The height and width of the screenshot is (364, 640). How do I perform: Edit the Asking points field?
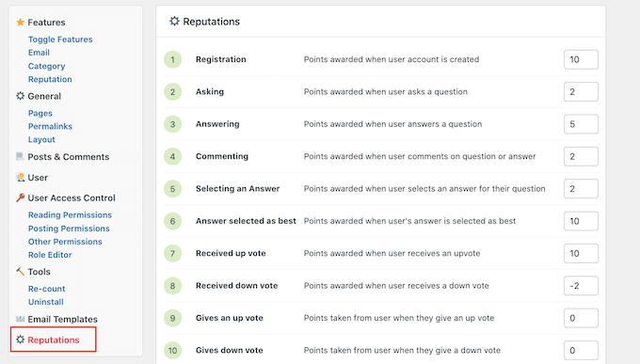(581, 92)
